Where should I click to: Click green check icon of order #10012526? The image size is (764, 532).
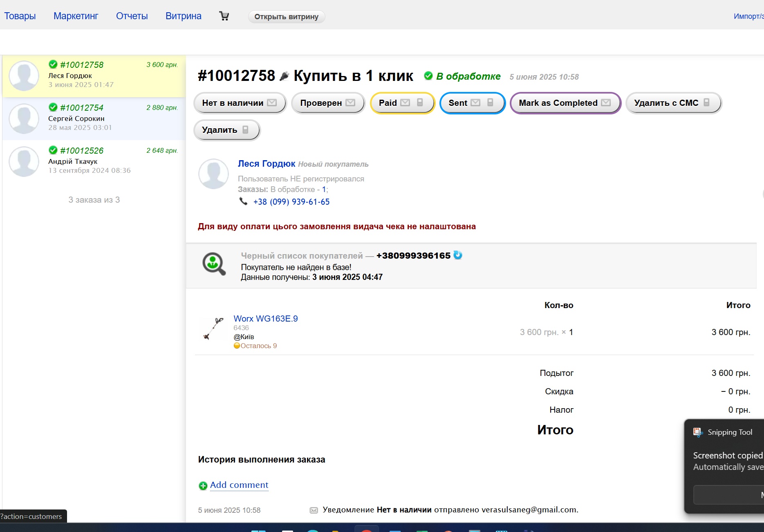[53, 150]
